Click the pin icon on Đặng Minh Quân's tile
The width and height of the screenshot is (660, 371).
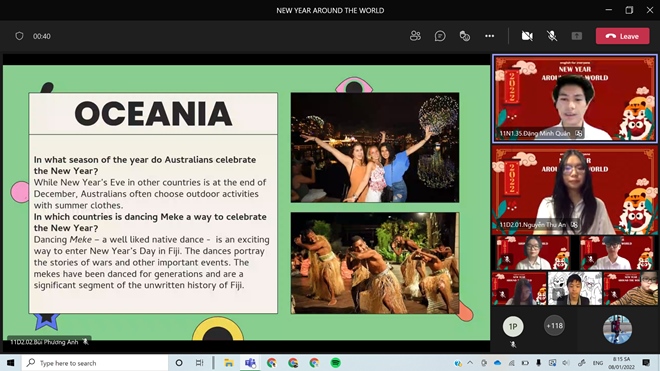[x=579, y=133]
